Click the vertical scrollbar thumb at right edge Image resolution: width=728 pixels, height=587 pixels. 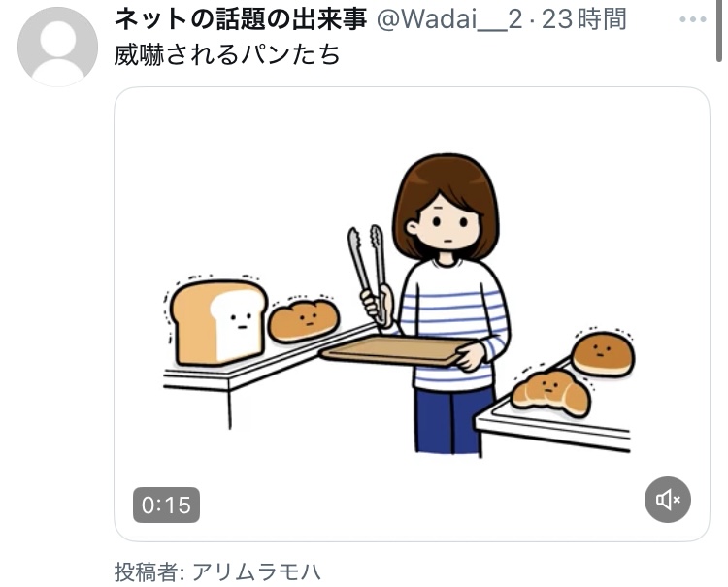tap(719, 30)
